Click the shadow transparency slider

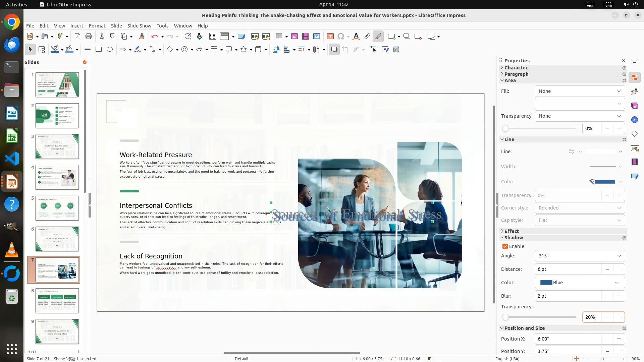(x=540, y=317)
